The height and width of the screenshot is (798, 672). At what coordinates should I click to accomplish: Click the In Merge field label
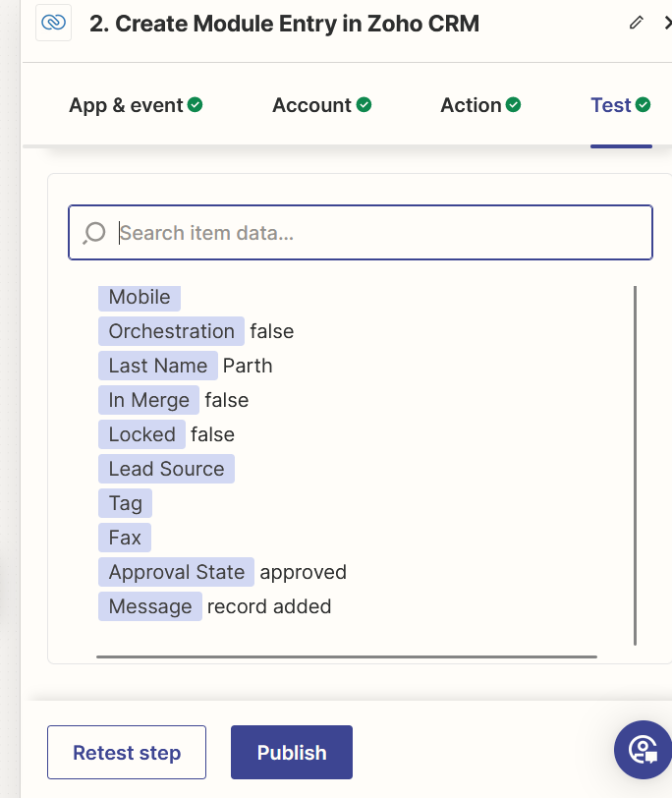pyautogui.click(x=148, y=400)
